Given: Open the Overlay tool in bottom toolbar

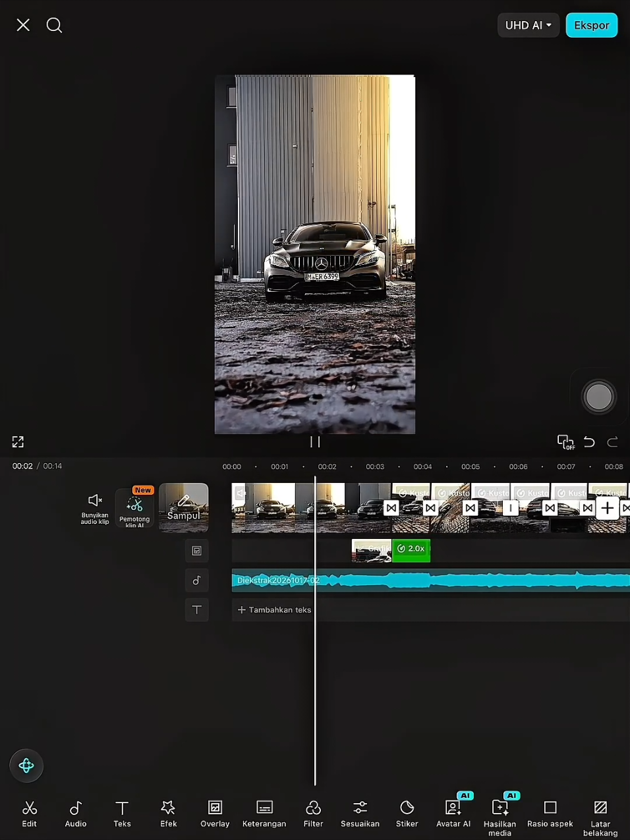Looking at the screenshot, I should 215,814.
